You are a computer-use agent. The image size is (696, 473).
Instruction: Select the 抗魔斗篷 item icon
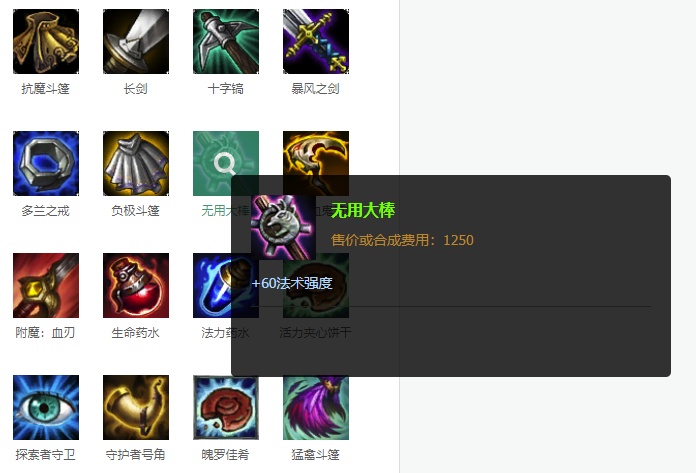[46, 41]
